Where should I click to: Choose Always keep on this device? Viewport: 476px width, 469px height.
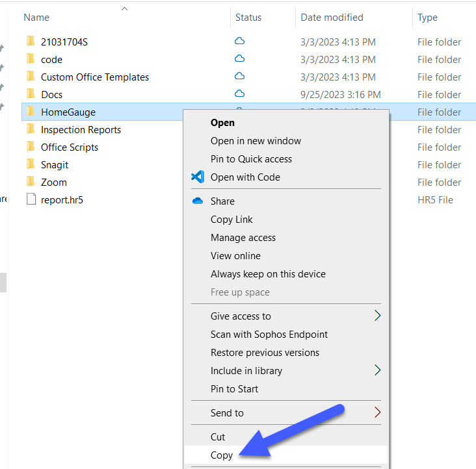(268, 274)
